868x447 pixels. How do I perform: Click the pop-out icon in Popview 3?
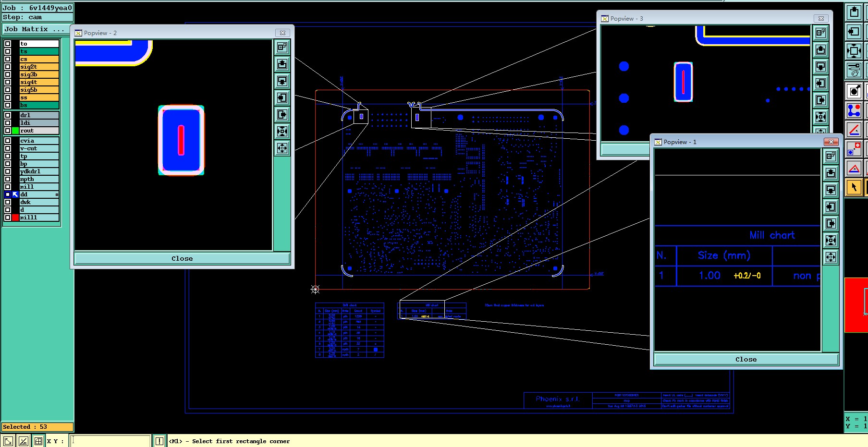tap(821, 33)
